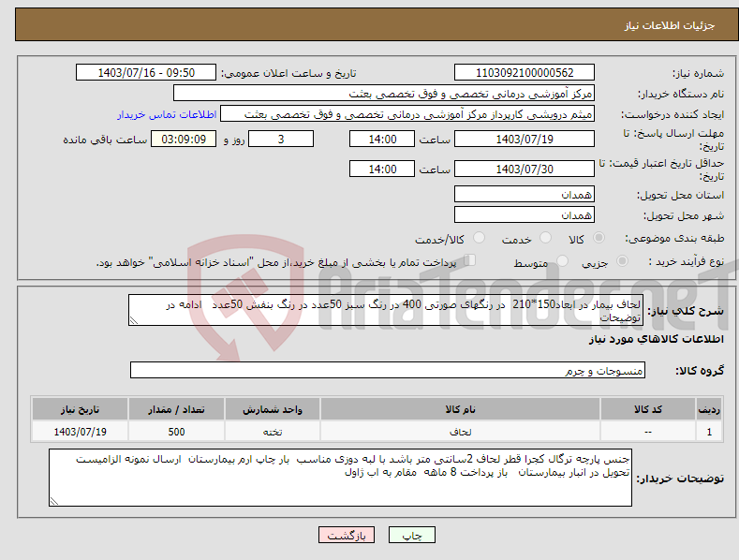Click the resize handle of شرح کلی نیاز box

(134, 320)
